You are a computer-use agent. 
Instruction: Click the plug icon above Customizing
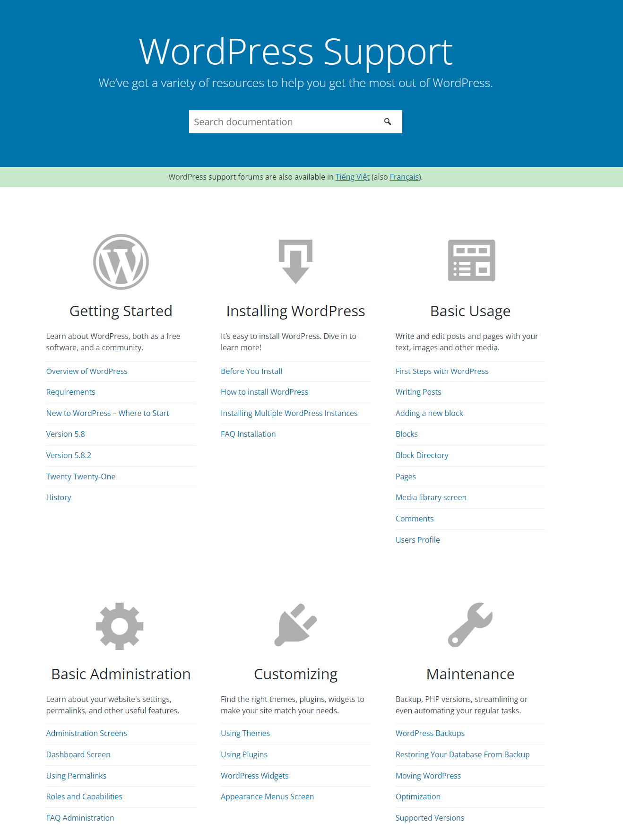(x=295, y=624)
